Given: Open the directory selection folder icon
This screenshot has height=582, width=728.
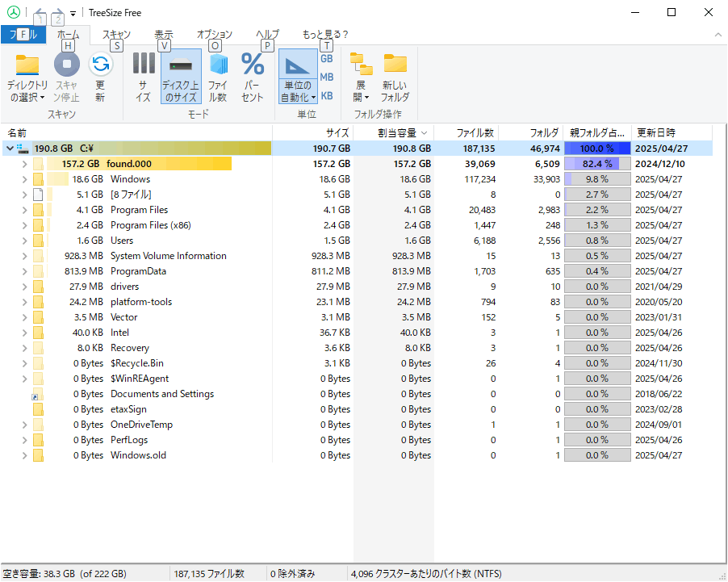Looking at the screenshot, I should 27,65.
